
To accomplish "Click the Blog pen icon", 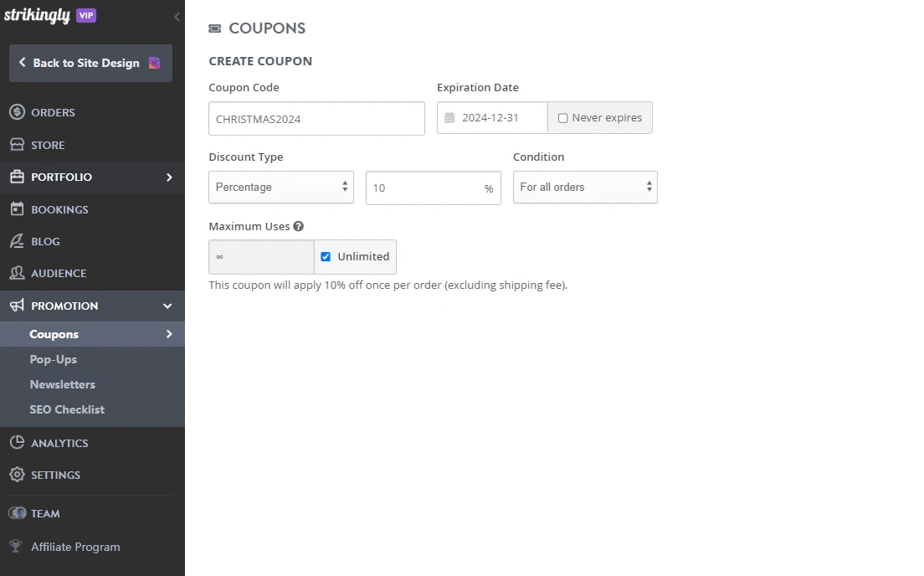I will (x=18, y=241).
